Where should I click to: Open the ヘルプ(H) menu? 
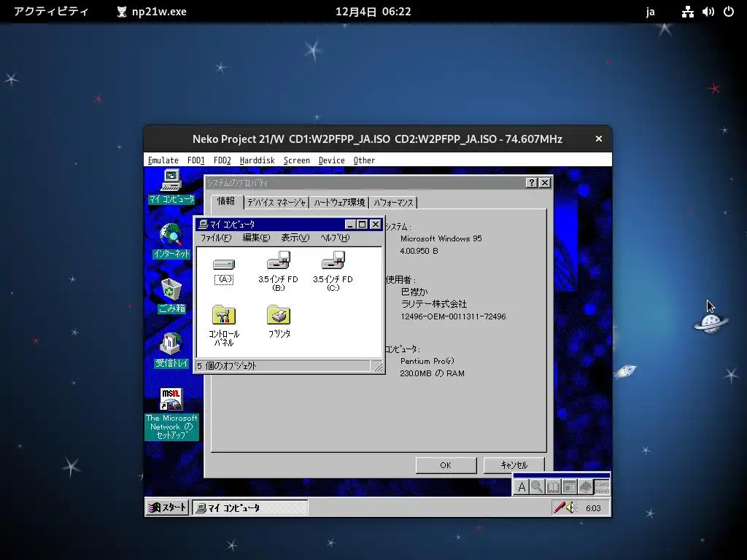point(335,238)
